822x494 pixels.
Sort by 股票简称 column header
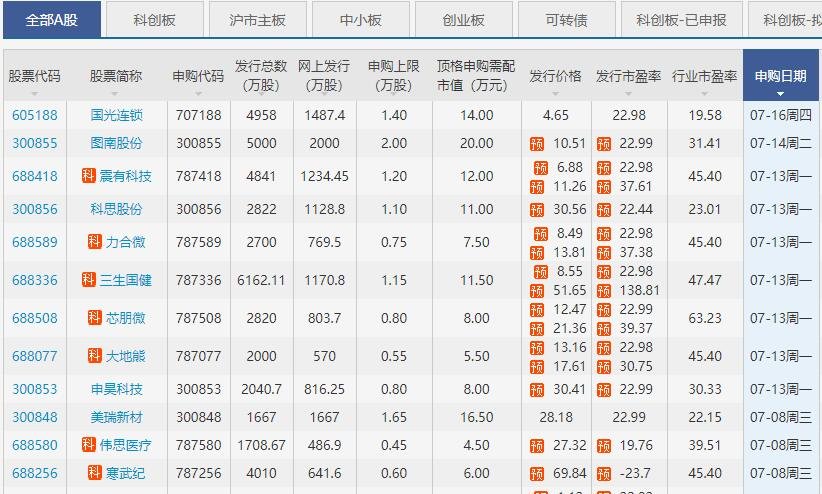[116, 76]
